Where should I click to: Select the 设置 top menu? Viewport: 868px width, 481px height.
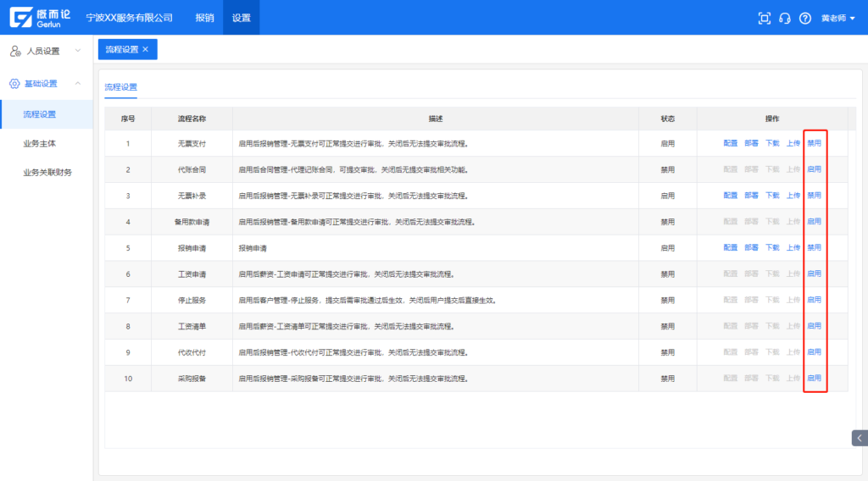(x=241, y=18)
